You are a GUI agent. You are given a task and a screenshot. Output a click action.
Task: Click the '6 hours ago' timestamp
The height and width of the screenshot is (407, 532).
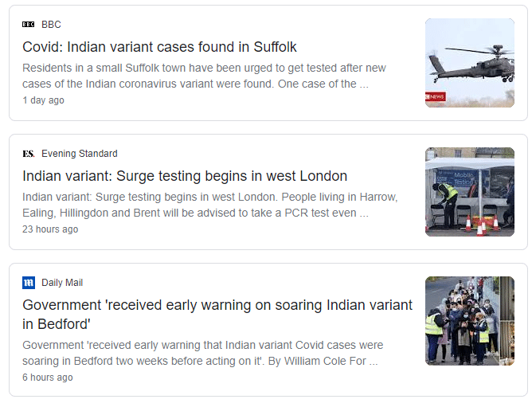[48, 377]
